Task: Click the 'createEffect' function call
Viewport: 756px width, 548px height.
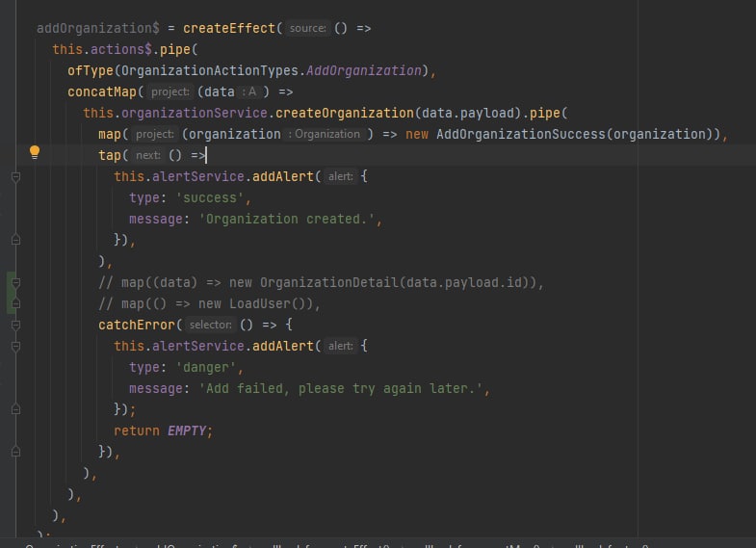Action: click(x=229, y=29)
